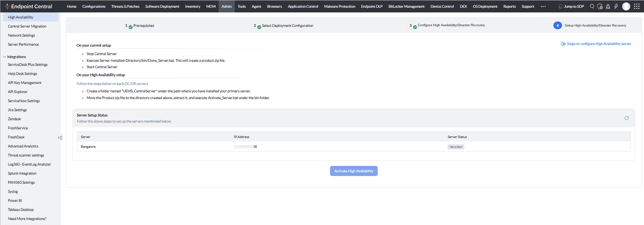Open the user profile avatar
Screen dimensions: 644x225
pyautogui.click(x=626, y=6)
